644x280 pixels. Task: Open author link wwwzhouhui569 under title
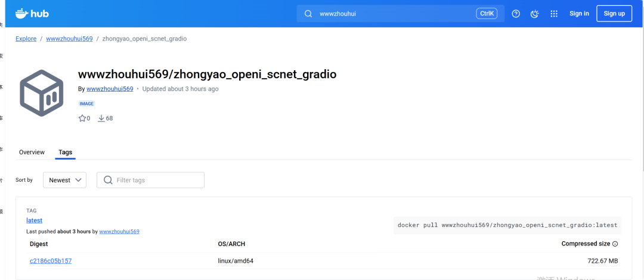pos(110,89)
